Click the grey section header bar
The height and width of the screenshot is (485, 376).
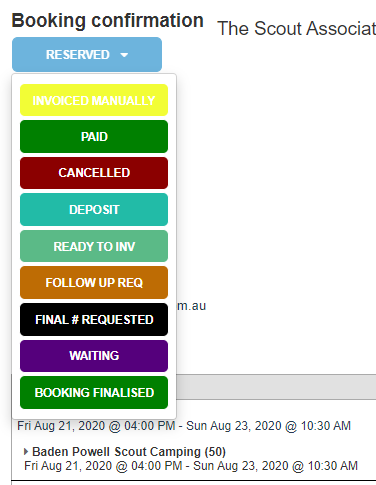276,387
